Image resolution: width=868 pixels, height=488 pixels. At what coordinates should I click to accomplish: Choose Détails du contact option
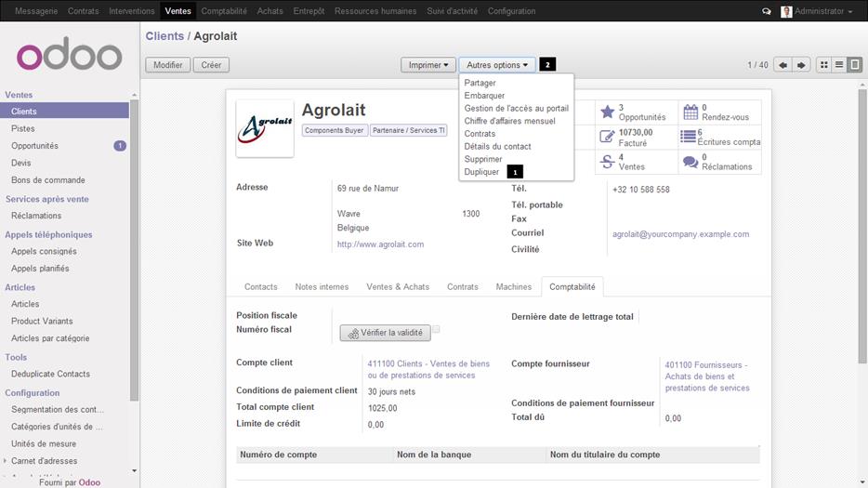(x=497, y=146)
